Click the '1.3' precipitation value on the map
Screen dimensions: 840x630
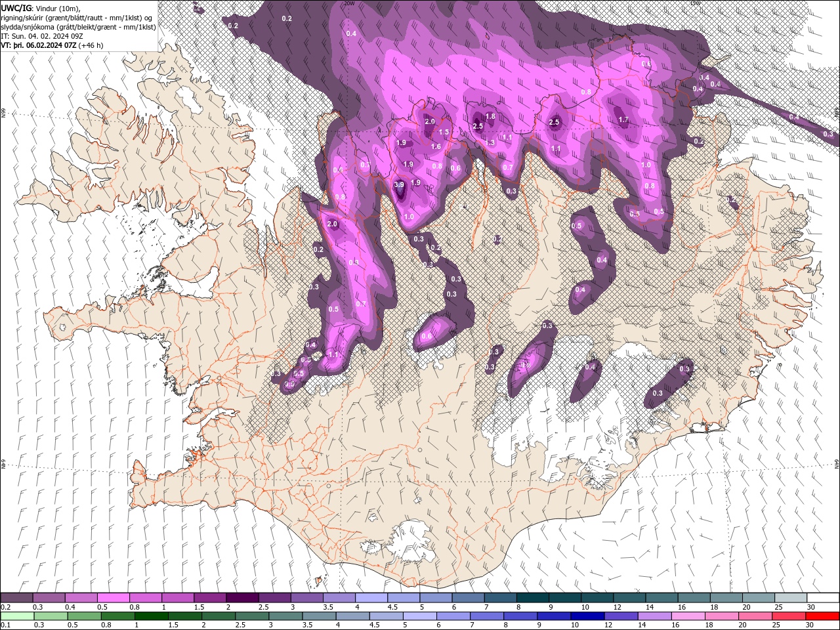coord(490,142)
